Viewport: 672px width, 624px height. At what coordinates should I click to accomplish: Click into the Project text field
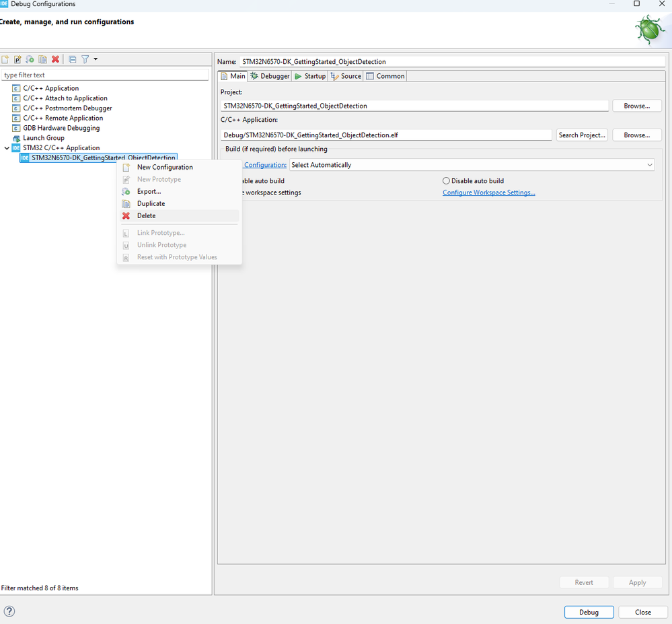tap(414, 106)
